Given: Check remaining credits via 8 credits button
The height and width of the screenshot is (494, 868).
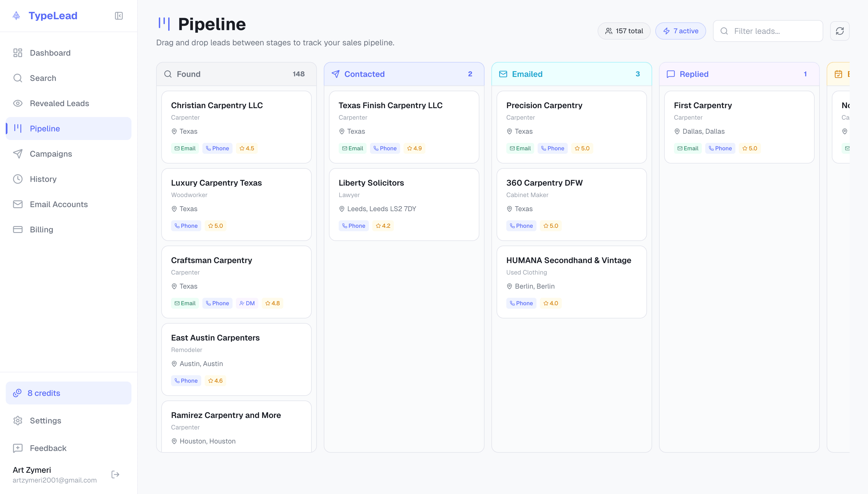Looking at the screenshot, I should pos(43,392).
